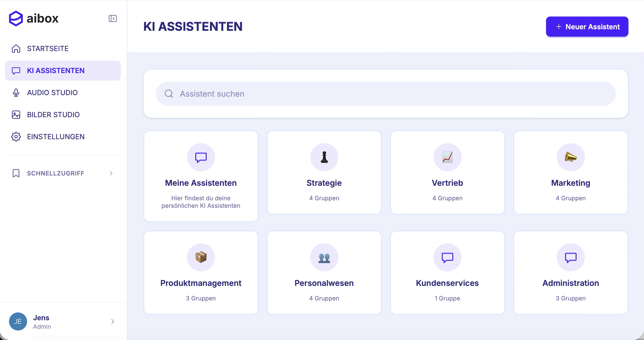Open the user menu chevron next to Jens
This screenshot has height=340, width=644.
point(113,321)
